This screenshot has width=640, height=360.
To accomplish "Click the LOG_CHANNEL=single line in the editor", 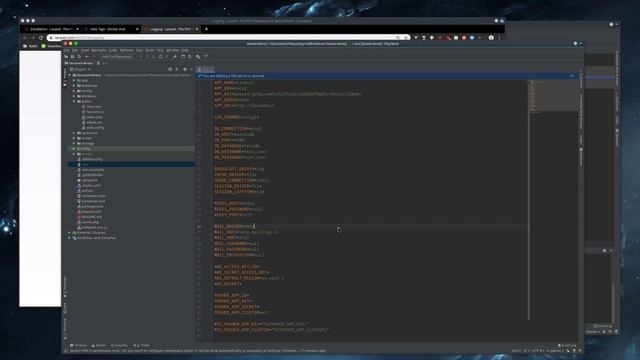I will click(237, 117).
